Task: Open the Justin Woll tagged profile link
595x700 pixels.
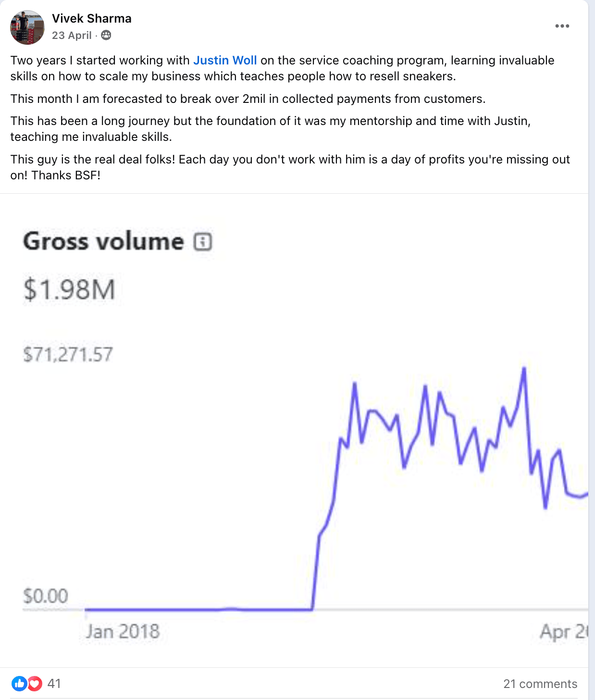Action: point(225,60)
